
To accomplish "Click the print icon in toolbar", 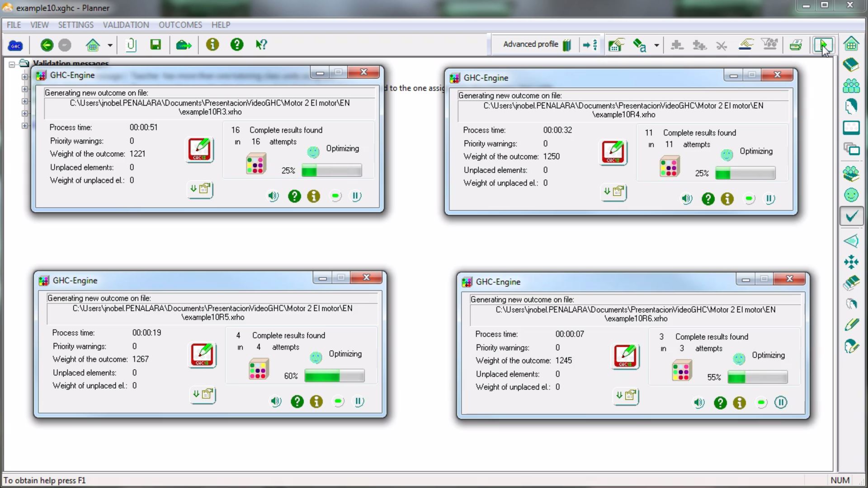I will coord(796,45).
